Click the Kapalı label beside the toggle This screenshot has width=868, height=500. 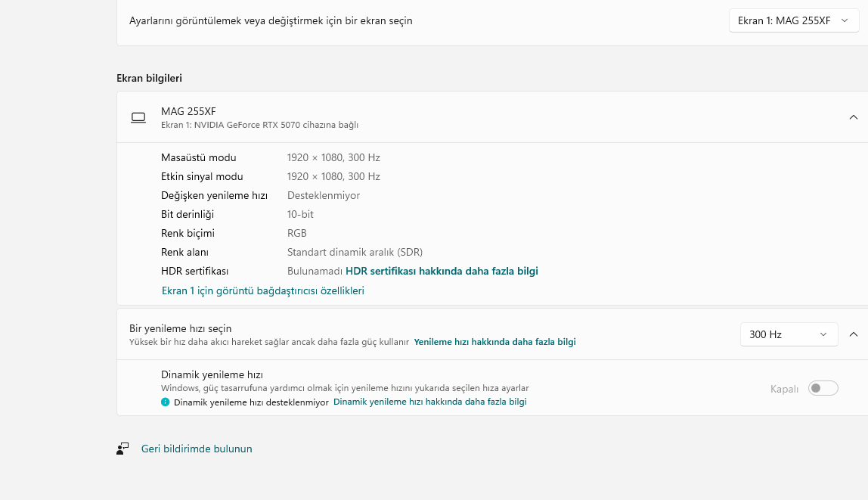784,390
